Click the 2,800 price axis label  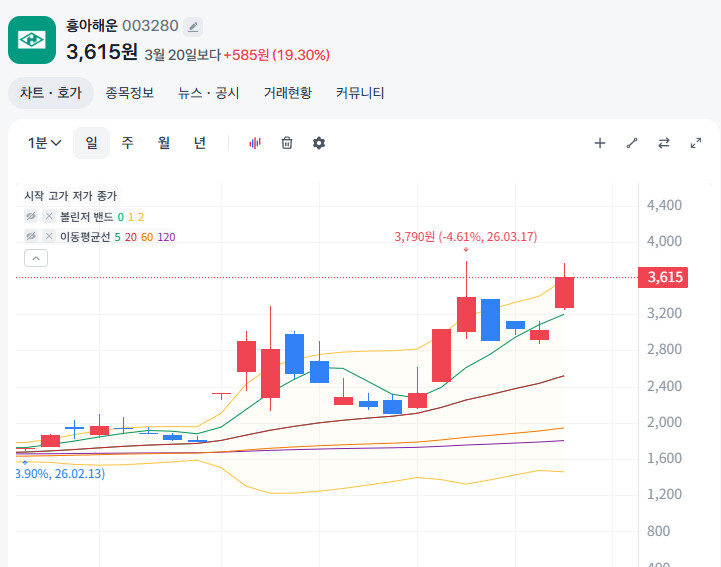(x=664, y=349)
